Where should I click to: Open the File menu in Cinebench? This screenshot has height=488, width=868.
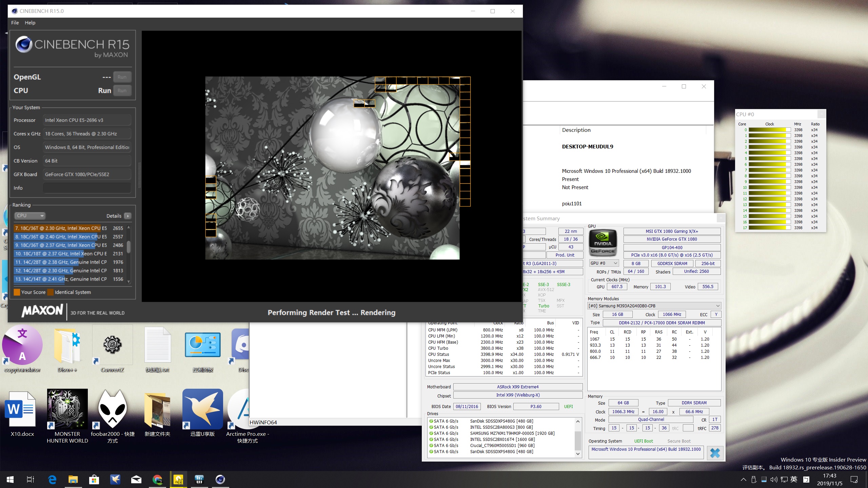coord(15,23)
